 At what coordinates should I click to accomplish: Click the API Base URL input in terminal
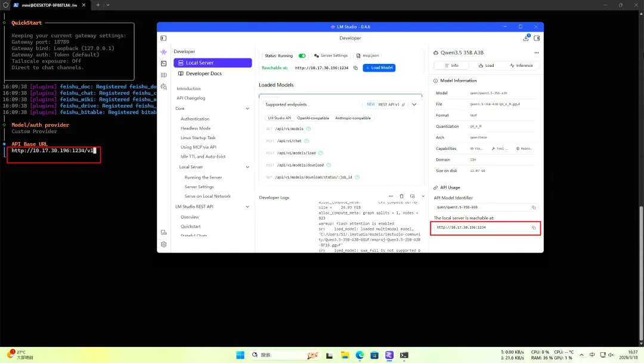(x=54, y=150)
